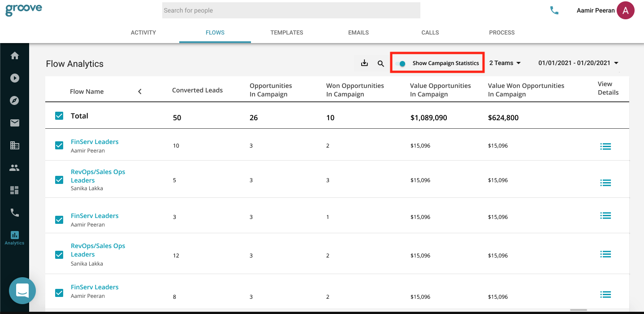This screenshot has height=314, width=644.
Task: Switch to the Emails tab
Action: [x=359, y=32]
